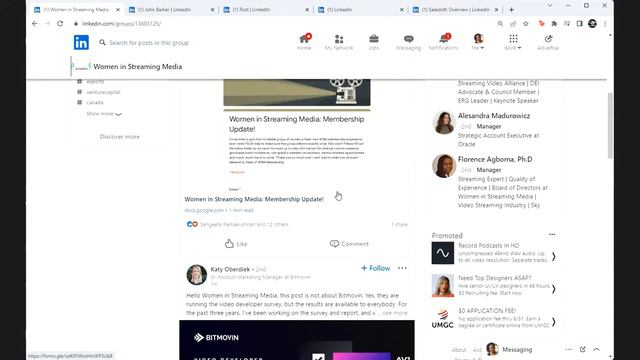640x360 pixels.
Task: Open the browser zoom magnifier icon
Action: pos(500,24)
